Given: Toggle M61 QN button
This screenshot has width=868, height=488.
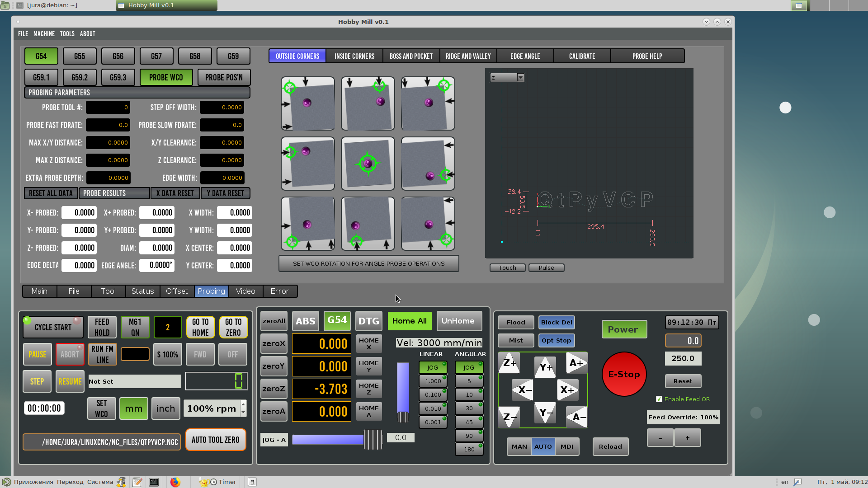Looking at the screenshot, I should pos(135,327).
